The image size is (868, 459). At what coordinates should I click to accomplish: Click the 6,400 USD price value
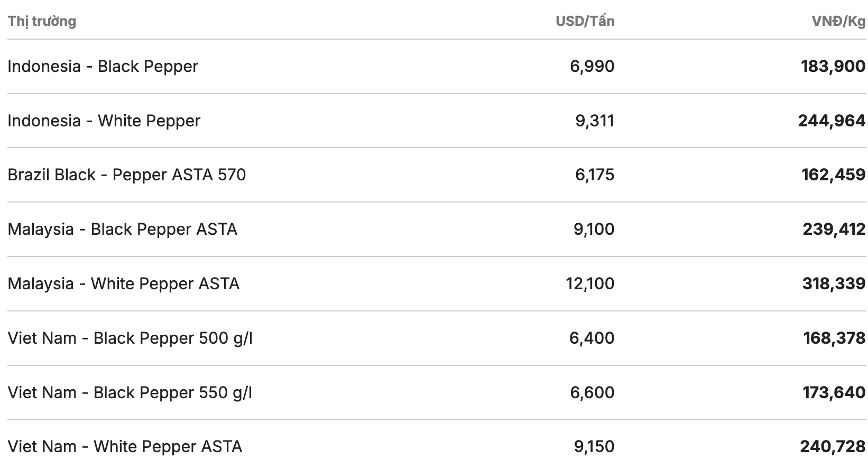click(x=592, y=338)
